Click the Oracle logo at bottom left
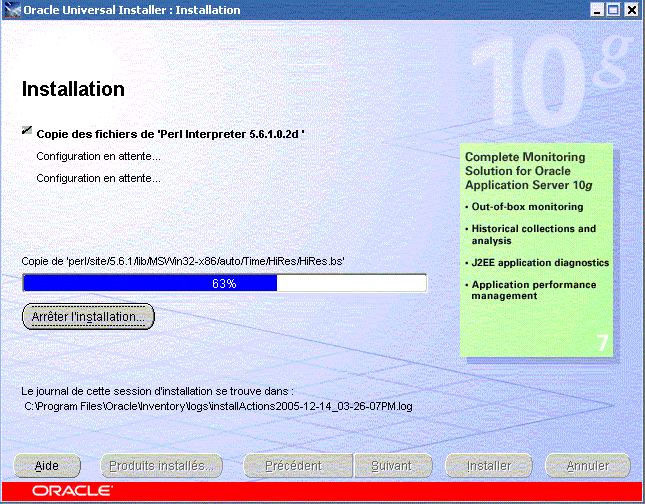The width and height of the screenshot is (645, 504). click(70, 491)
